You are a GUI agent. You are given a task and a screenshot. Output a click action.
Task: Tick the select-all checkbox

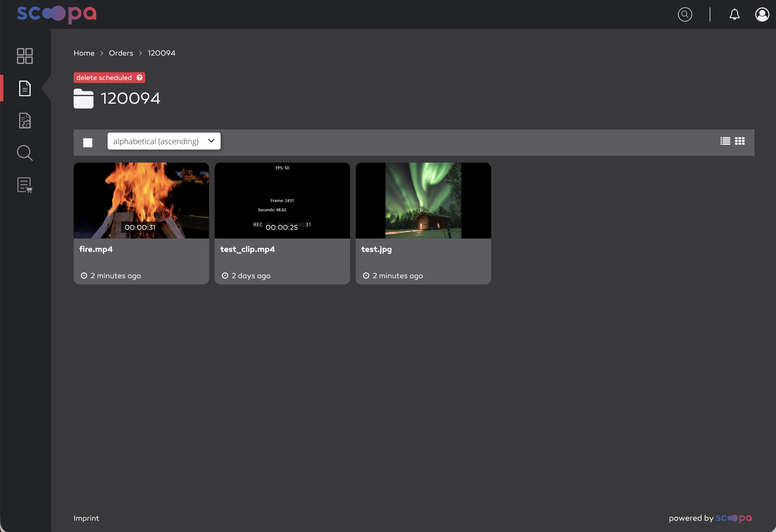point(88,142)
